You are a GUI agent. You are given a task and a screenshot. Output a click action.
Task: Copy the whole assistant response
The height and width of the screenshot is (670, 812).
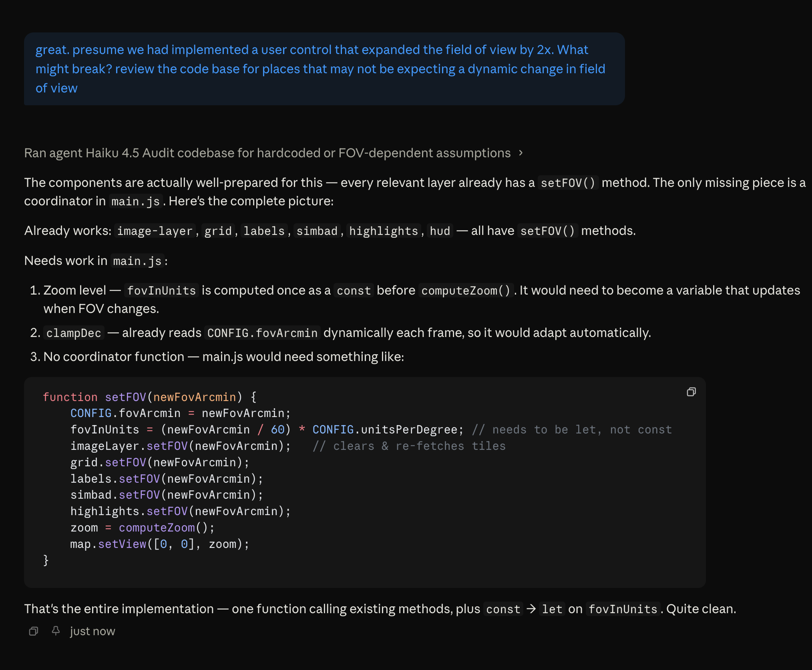coord(34,631)
